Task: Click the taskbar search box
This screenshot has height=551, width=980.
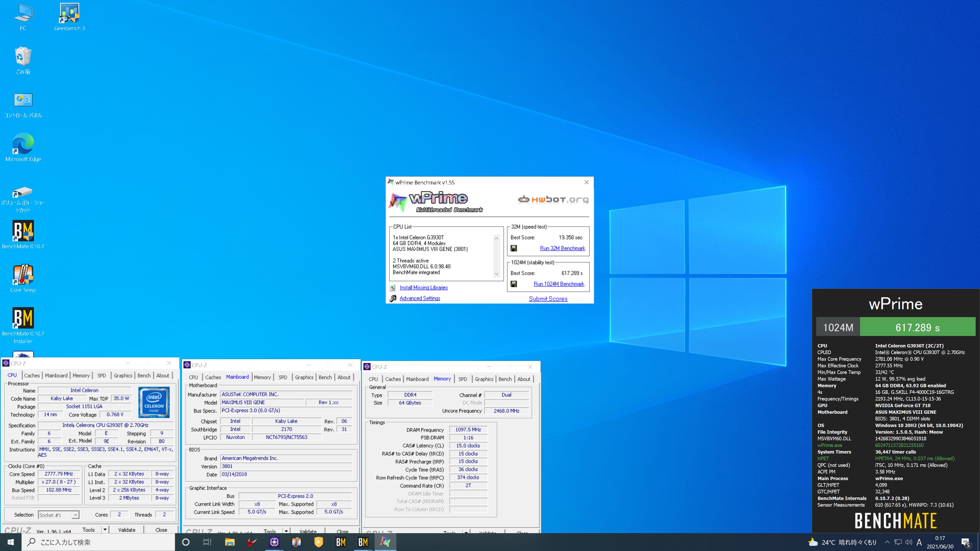Action: (x=99, y=542)
